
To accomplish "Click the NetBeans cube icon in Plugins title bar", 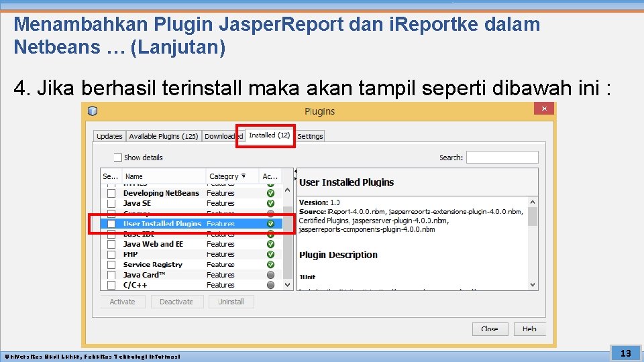I will coord(93,111).
